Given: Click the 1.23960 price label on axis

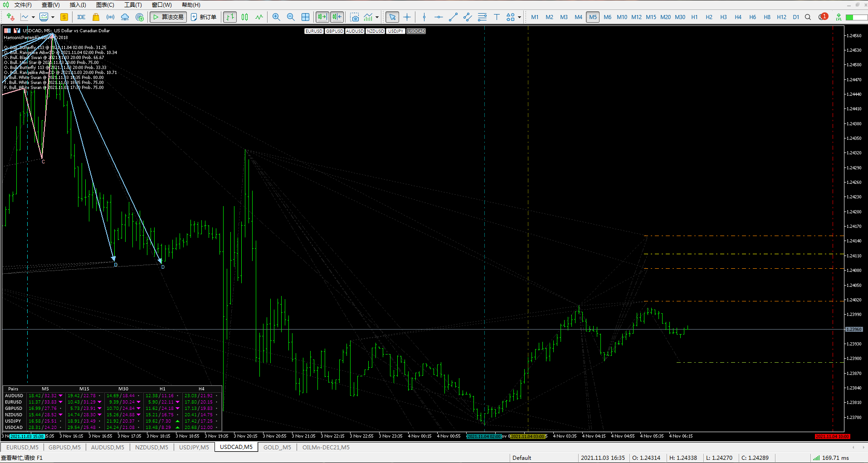Looking at the screenshot, I should point(854,330).
